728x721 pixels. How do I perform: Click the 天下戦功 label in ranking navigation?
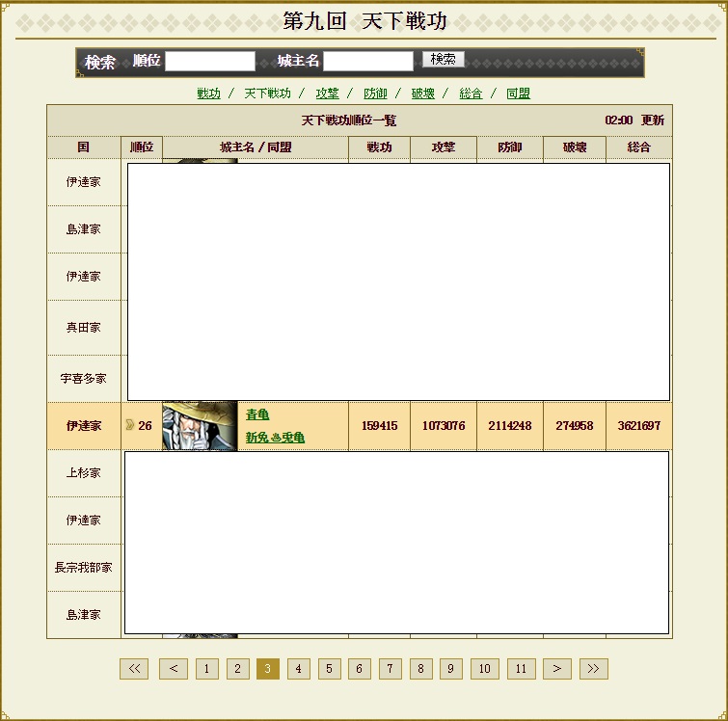click(x=267, y=93)
